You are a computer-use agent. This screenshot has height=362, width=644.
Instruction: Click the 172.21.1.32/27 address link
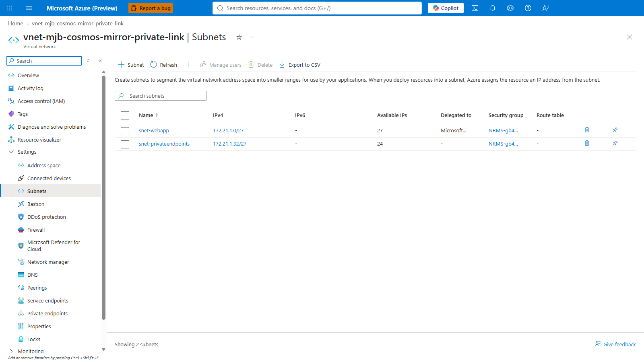point(230,144)
